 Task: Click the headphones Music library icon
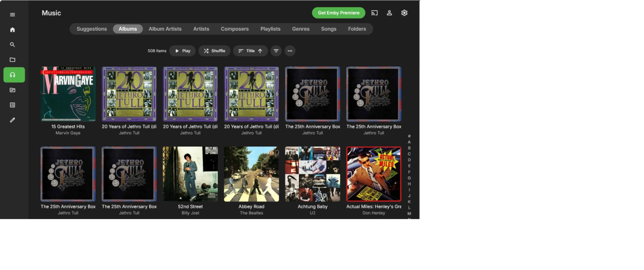pyautogui.click(x=13, y=75)
